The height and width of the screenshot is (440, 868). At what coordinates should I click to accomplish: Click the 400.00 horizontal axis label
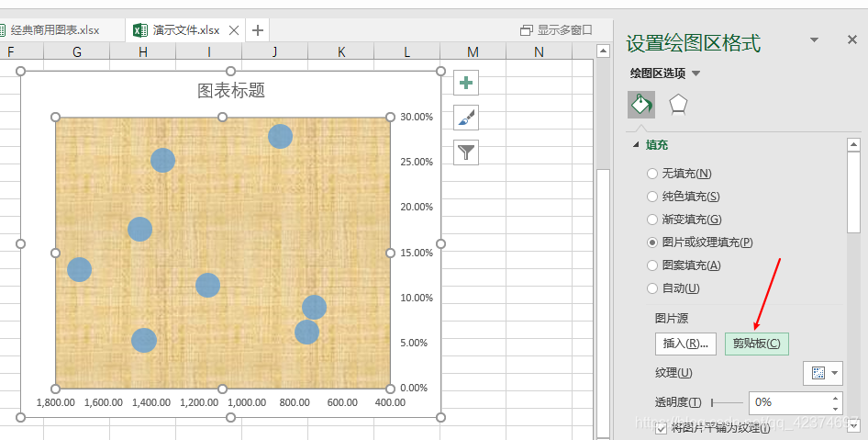tap(390, 402)
